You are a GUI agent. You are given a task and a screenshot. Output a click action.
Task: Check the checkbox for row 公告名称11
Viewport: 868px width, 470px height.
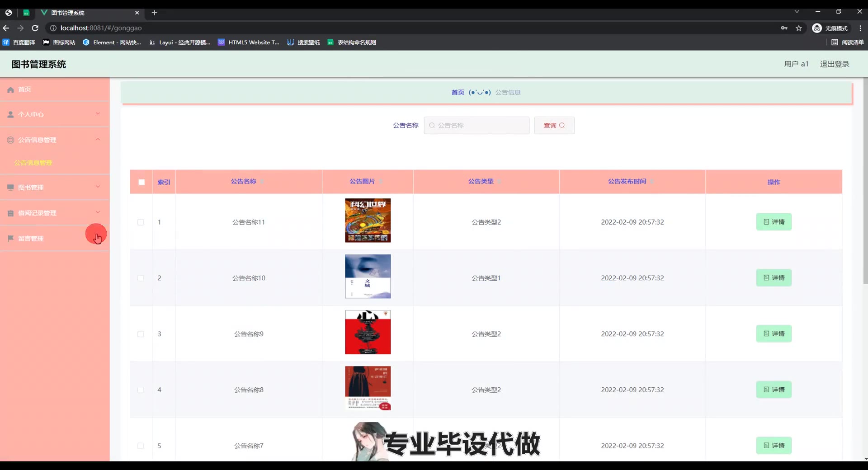(x=141, y=222)
